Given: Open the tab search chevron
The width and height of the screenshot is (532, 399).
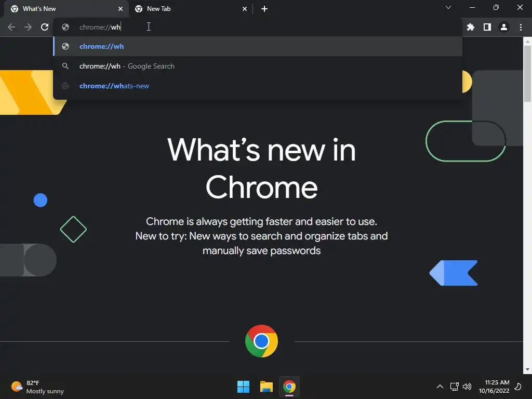Looking at the screenshot, I should click(x=448, y=7).
